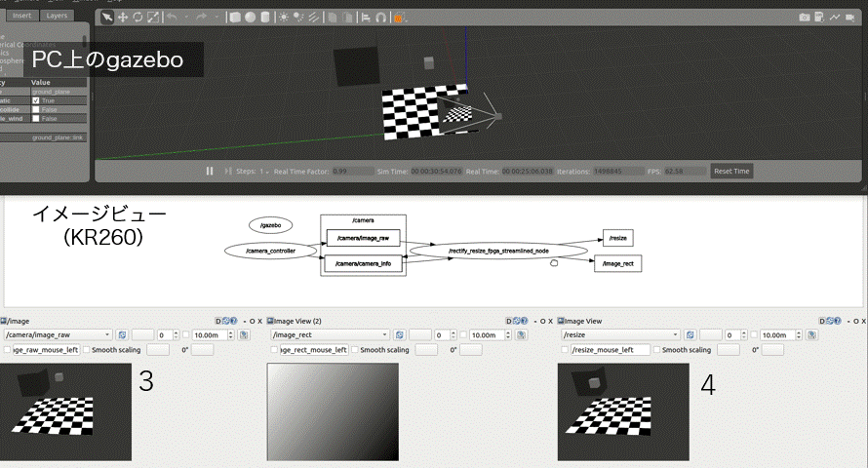Click the /camera/image_raw image preview

click(x=66, y=411)
